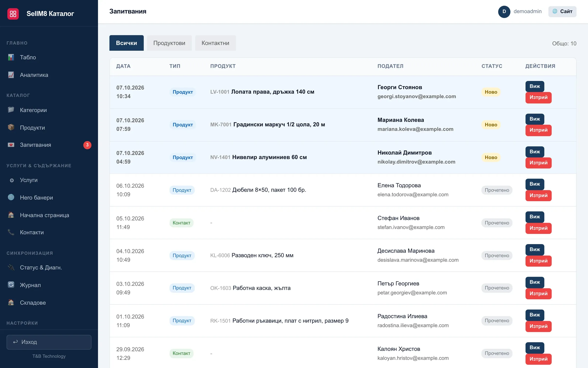View Николай Димитров's inquiry
The image size is (588, 368).
tap(535, 152)
